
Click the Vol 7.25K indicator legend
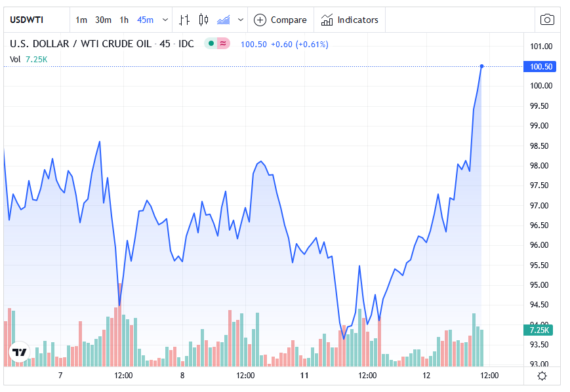coord(29,60)
